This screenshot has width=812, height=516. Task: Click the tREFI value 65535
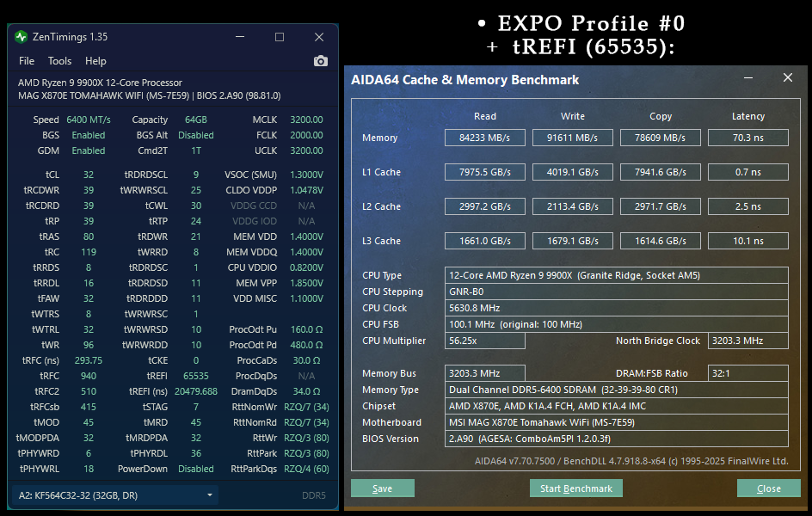[x=196, y=376]
